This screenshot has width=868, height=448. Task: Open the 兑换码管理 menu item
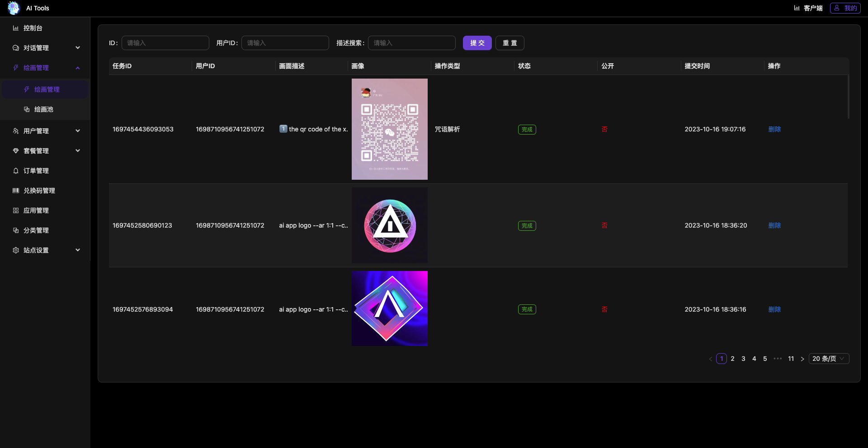45,191
